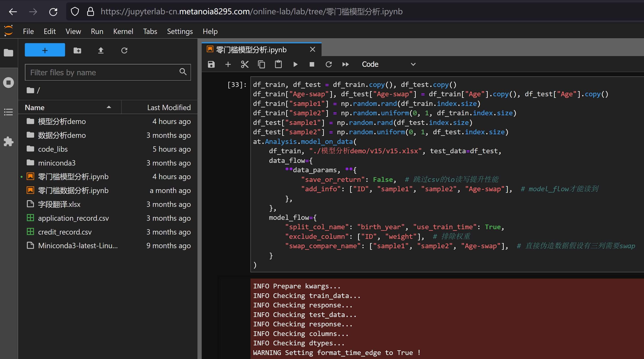Click the blue New Launcher plus button

pos(45,50)
